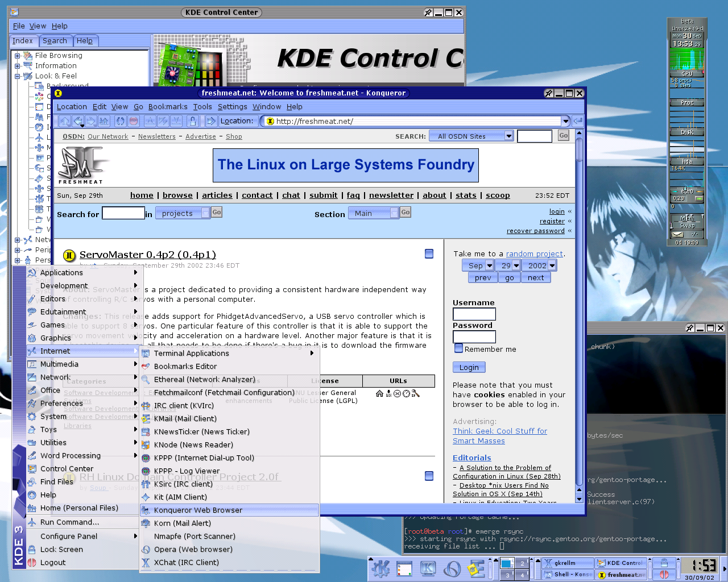Click the red Stop icon in Konqueror
This screenshot has width=728, height=582.
point(134,121)
